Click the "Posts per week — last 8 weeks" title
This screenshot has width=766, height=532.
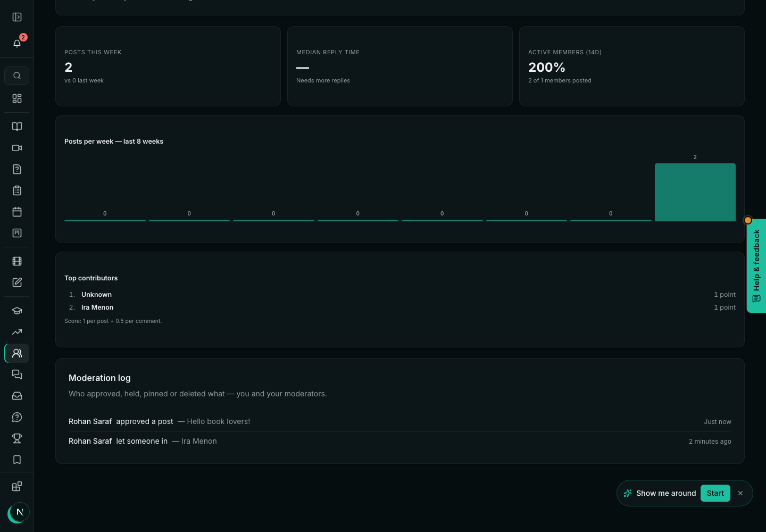pyautogui.click(x=114, y=142)
